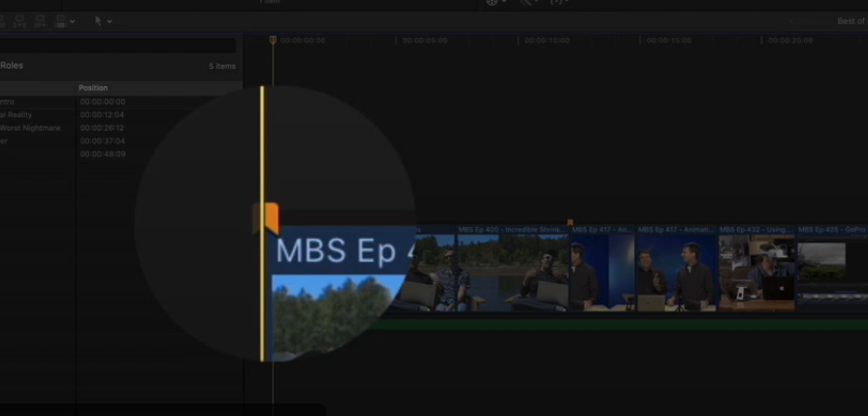Click the Best of project name
The height and width of the screenshot is (416, 868).
pyautogui.click(x=852, y=21)
